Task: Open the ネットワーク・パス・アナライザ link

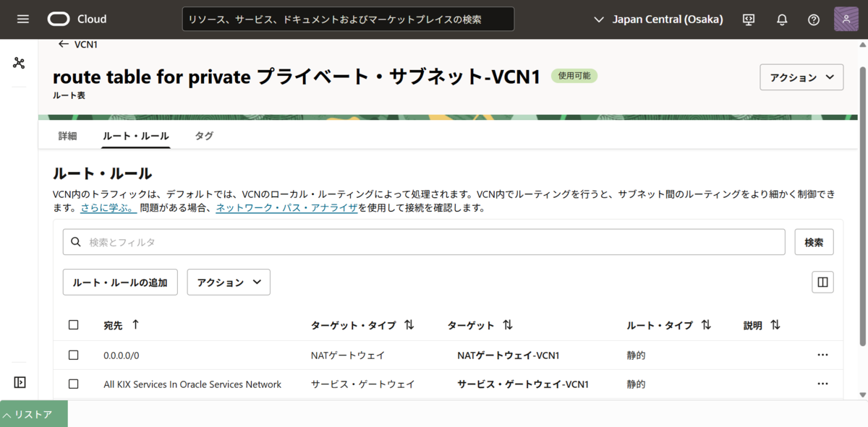Action: 286,208
